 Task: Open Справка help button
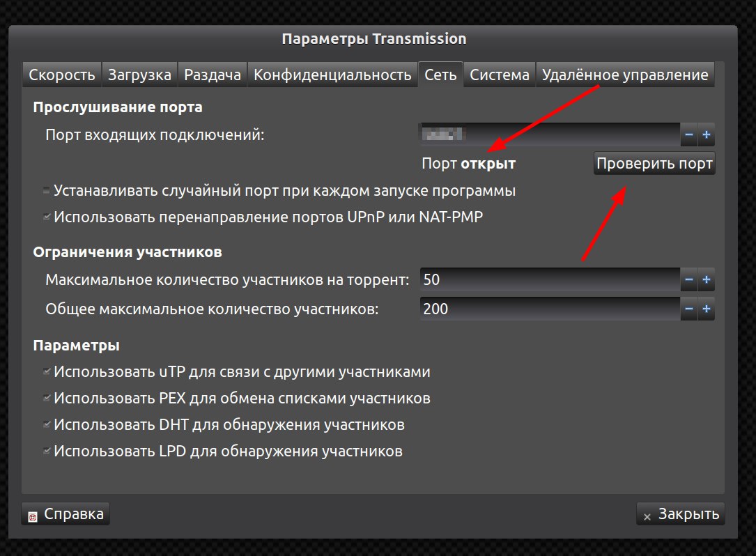tap(65, 514)
